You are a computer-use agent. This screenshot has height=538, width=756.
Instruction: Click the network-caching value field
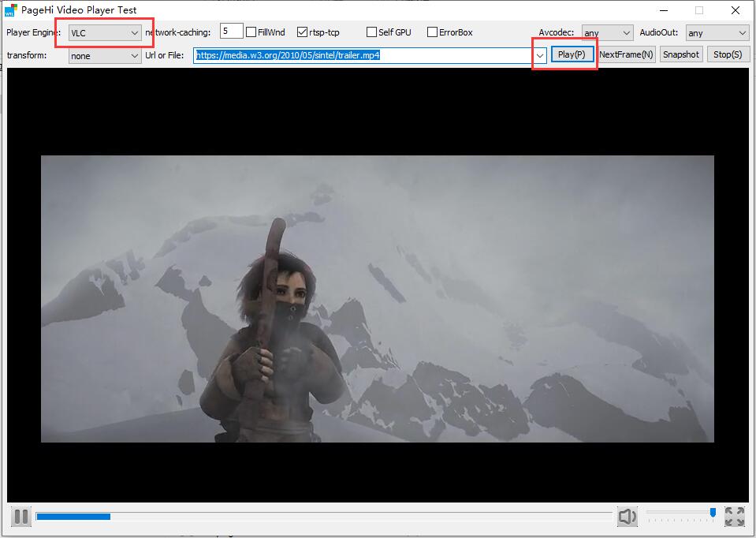(x=232, y=32)
